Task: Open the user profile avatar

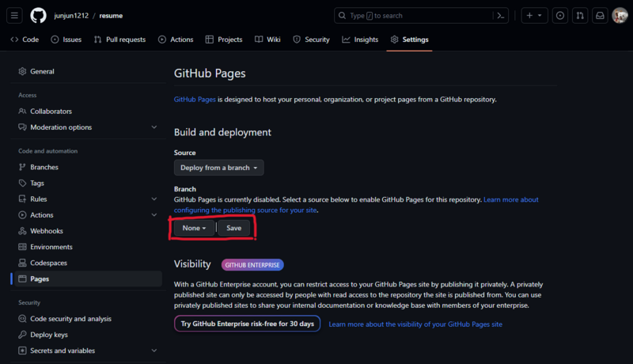Action: coord(620,16)
